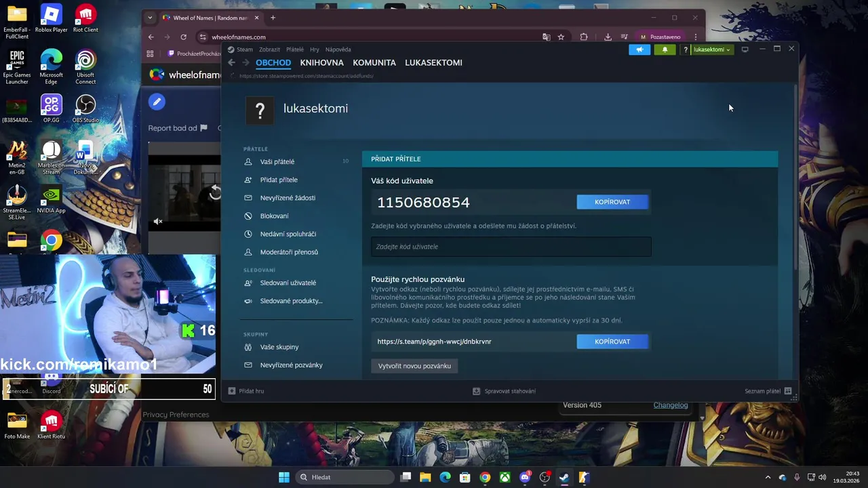
Task: Open Chrome tab search dropdown arrow
Action: (x=150, y=18)
